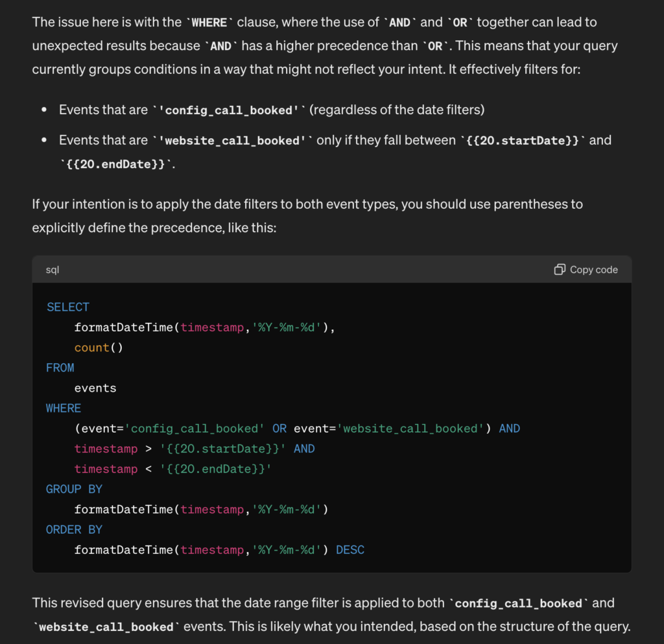Click the inline `WHERE` code in first paragraph
This screenshot has width=664, height=644.
tap(209, 23)
